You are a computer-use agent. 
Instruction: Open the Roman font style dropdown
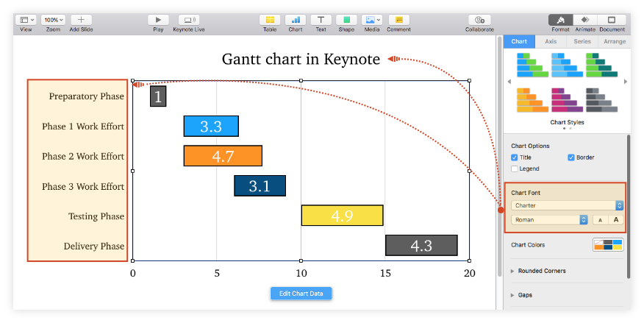point(549,219)
